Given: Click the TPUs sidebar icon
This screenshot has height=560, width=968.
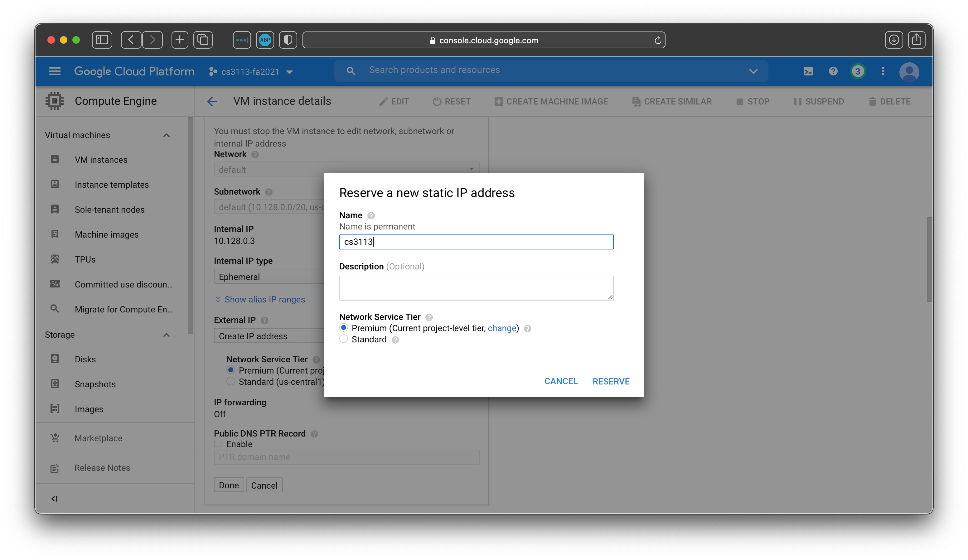Looking at the screenshot, I should coord(55,259).
